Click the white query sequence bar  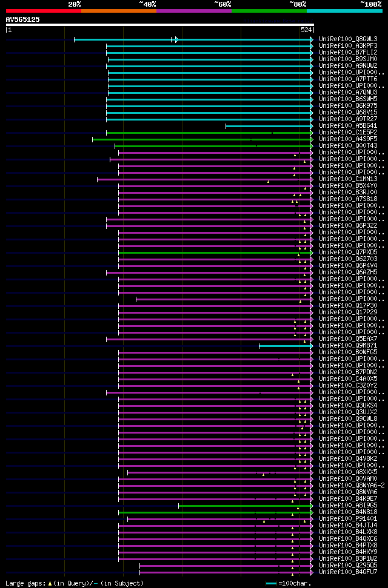coord(160,25)
